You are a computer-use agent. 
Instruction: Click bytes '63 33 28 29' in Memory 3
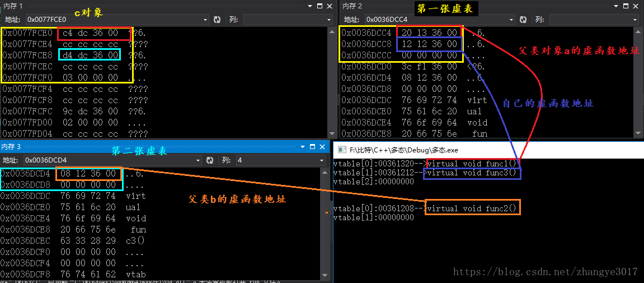[88, 240]
